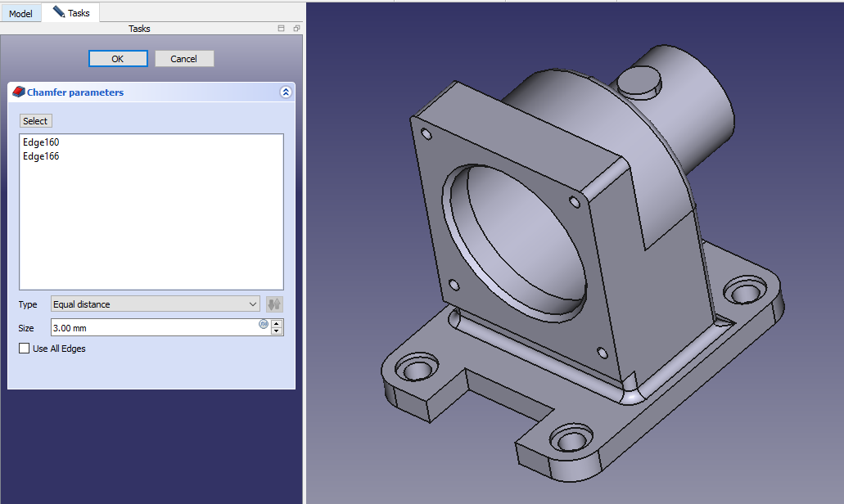Collapse the Chamfer parameters section

coord(285,92)
